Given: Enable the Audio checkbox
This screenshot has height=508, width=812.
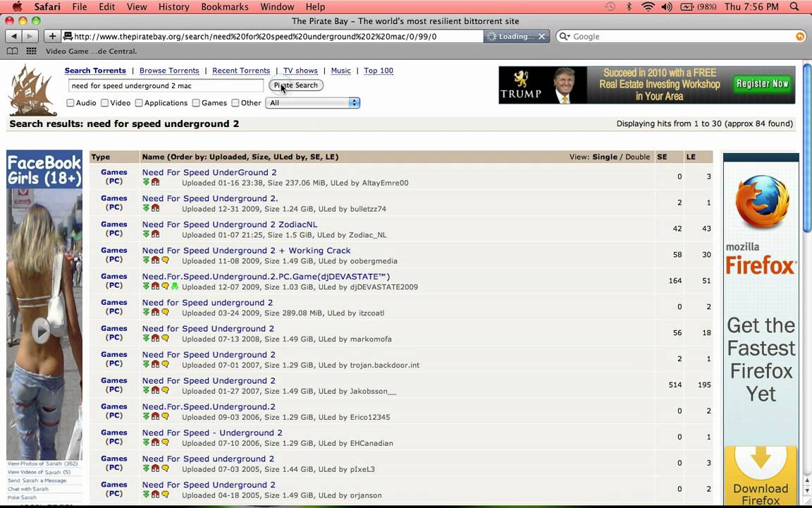Looking at the screenshot, I should [70, 102].
